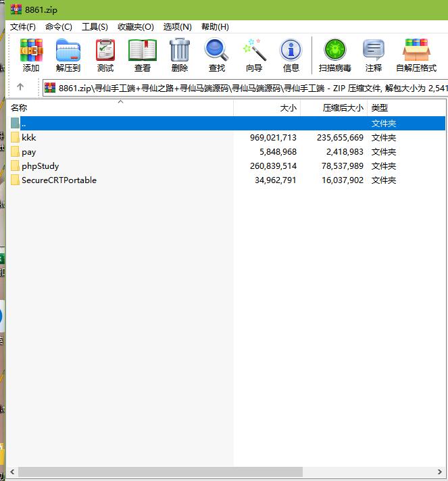Viewport: 448px width, 481px height.
Task: Open the View (查看) book icon
Action: (x=143, y=55)
